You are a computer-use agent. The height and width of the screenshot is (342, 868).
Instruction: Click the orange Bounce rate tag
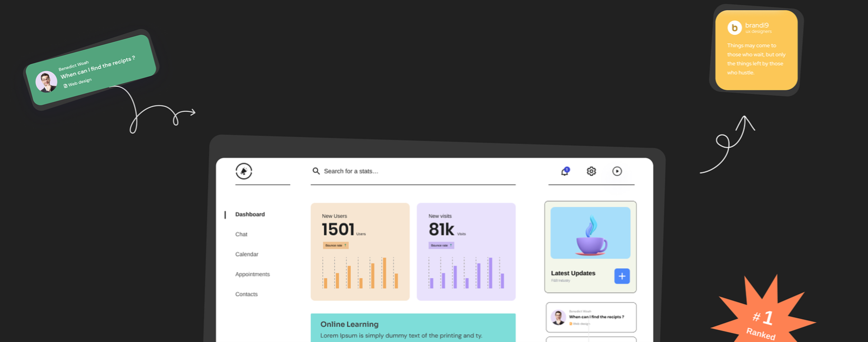(x=336, y=246)
